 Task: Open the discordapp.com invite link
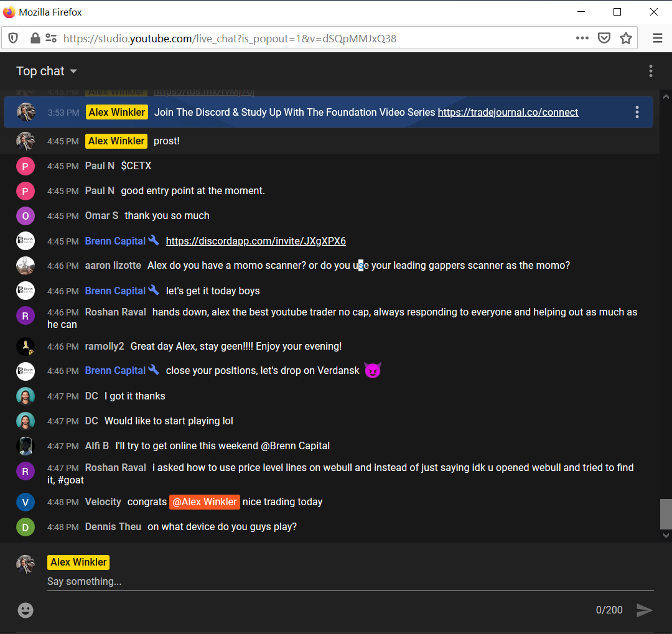pyautogui.click(x=256, y=241)
